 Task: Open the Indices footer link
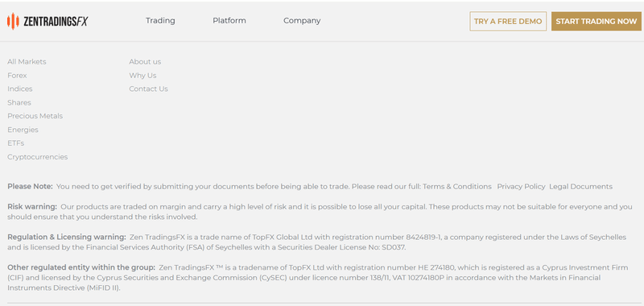[19, 89]
